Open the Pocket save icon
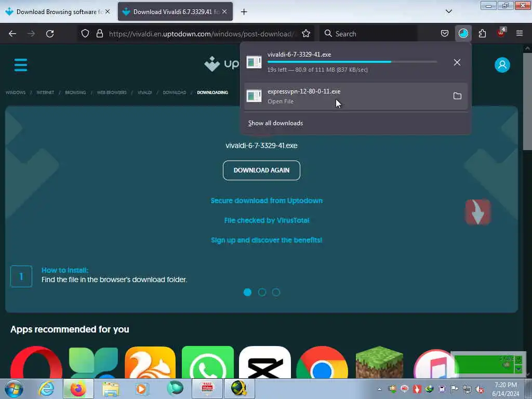532x399 pixels. click(445, 34)
